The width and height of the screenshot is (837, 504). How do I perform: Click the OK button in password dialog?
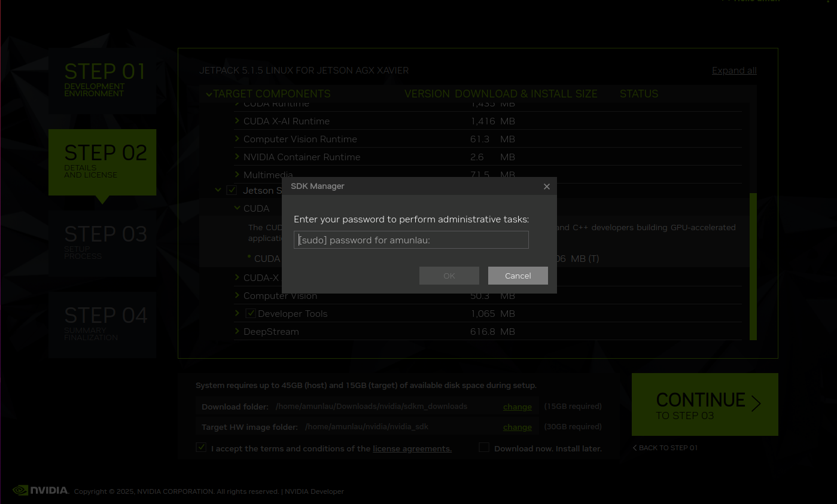[449, 276]
